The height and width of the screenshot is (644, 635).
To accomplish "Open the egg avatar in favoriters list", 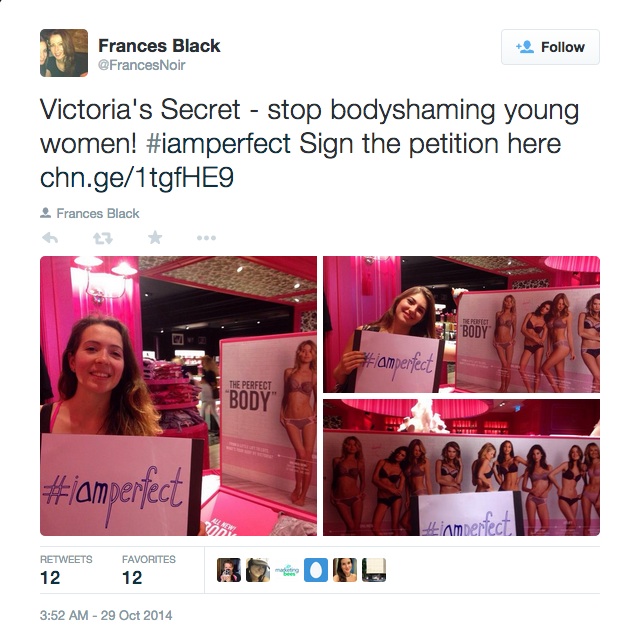I will pyautogui.click(x=316, y=570).
